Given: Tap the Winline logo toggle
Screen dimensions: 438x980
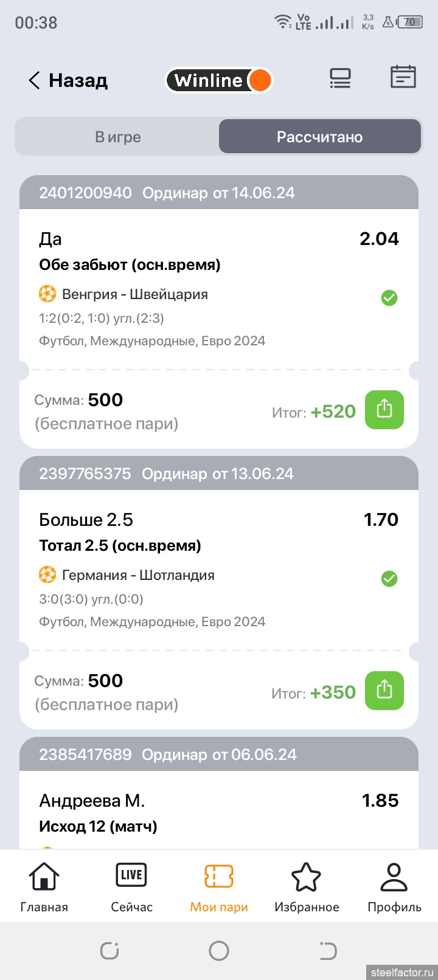Looking at the screenshot, I should (x=219, y=80).
